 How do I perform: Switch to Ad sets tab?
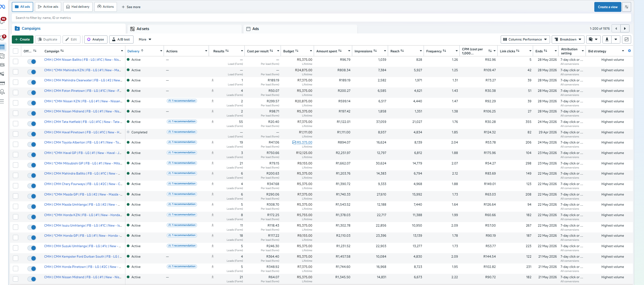[x=185, y=29]
